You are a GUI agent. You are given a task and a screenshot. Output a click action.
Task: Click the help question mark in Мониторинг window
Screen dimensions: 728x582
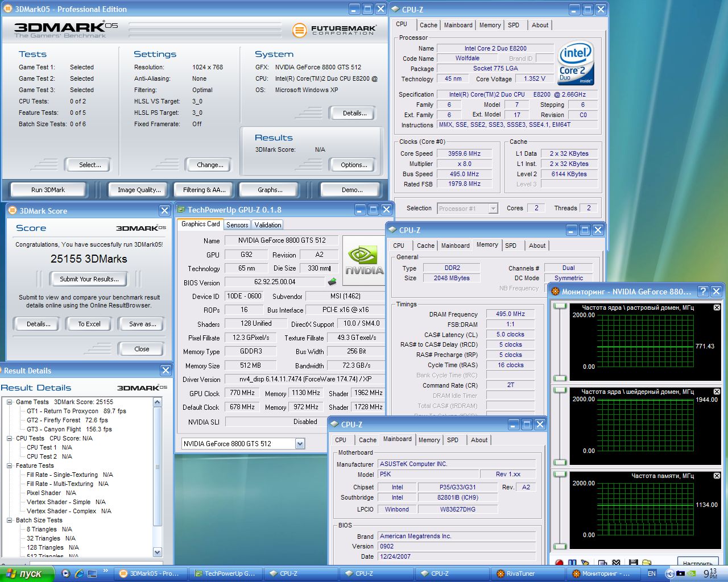coord(703,292)
